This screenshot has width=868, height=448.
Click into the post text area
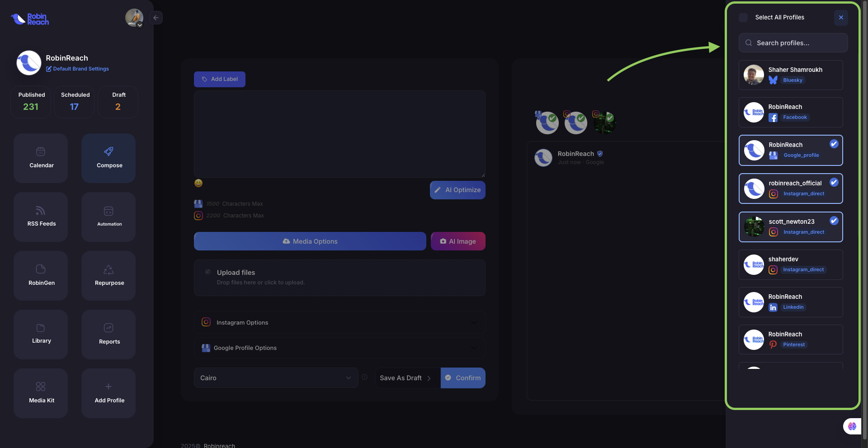point(340,134)
